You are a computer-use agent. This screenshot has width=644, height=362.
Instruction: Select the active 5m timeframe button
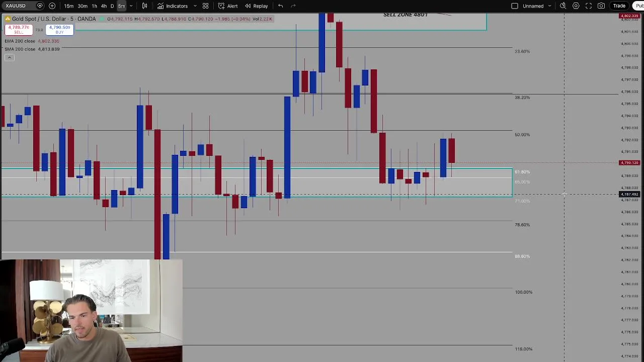coord(122,6)
